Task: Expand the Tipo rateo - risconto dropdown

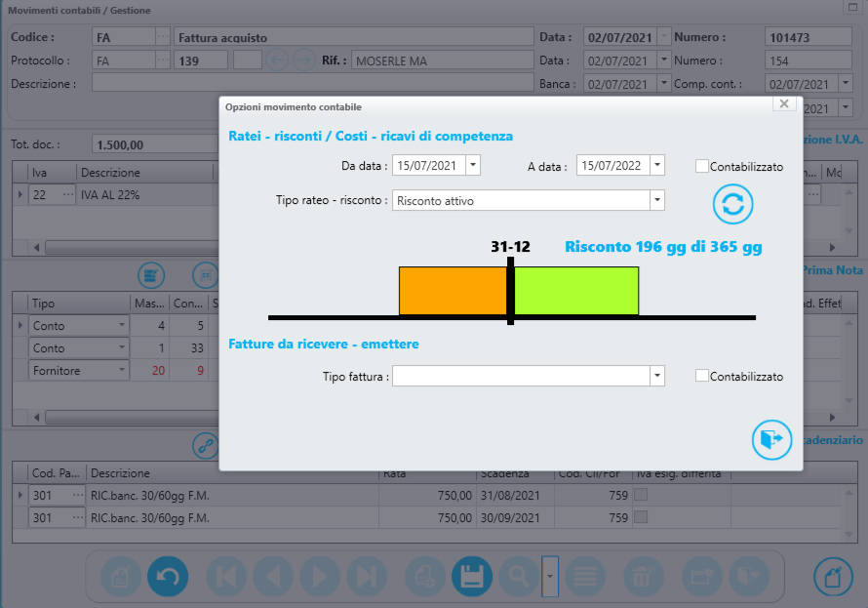Action: (657, 200)
